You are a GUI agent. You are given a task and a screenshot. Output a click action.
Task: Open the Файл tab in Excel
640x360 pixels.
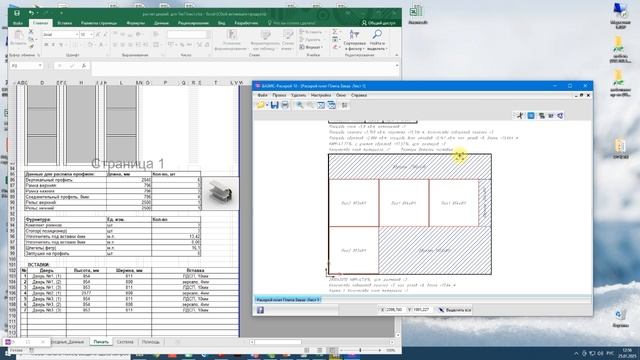(18, 23)
